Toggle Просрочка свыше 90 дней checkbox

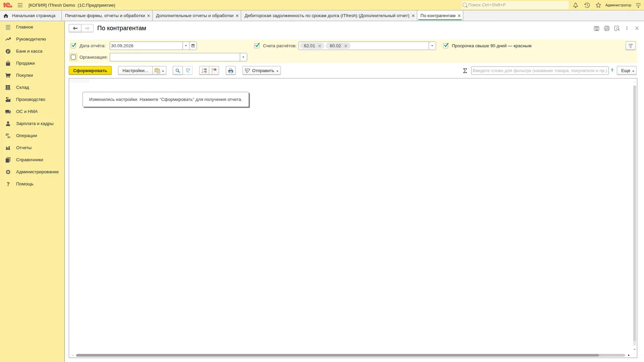point(446,45)
